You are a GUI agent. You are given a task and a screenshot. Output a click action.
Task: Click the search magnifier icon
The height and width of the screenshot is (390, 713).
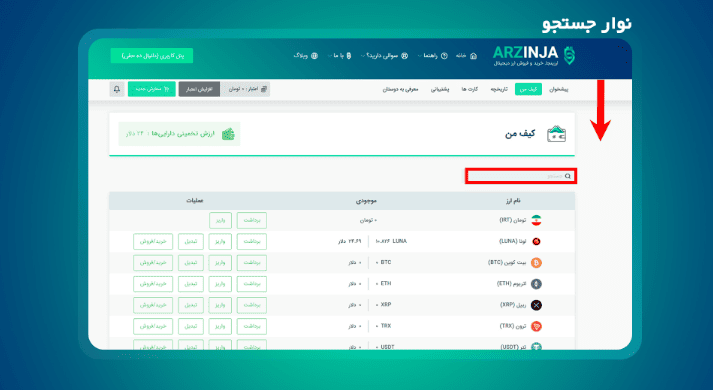coord(567,176)
